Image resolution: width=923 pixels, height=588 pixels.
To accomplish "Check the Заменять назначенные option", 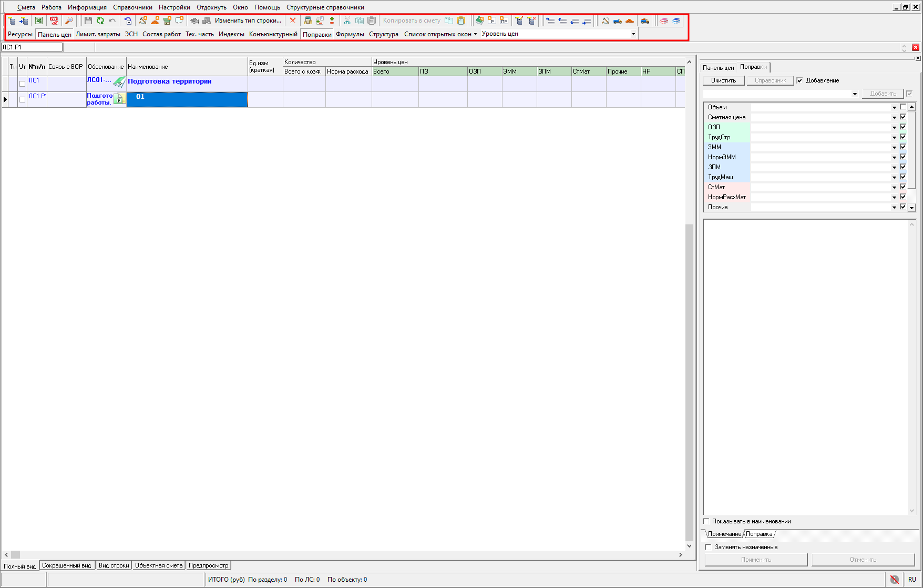I will tap(708, 547).
